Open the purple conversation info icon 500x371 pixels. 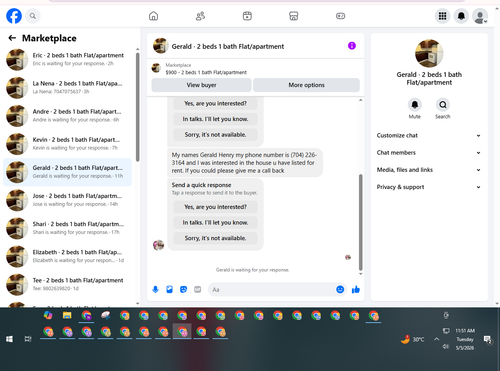tap(352, 46)
